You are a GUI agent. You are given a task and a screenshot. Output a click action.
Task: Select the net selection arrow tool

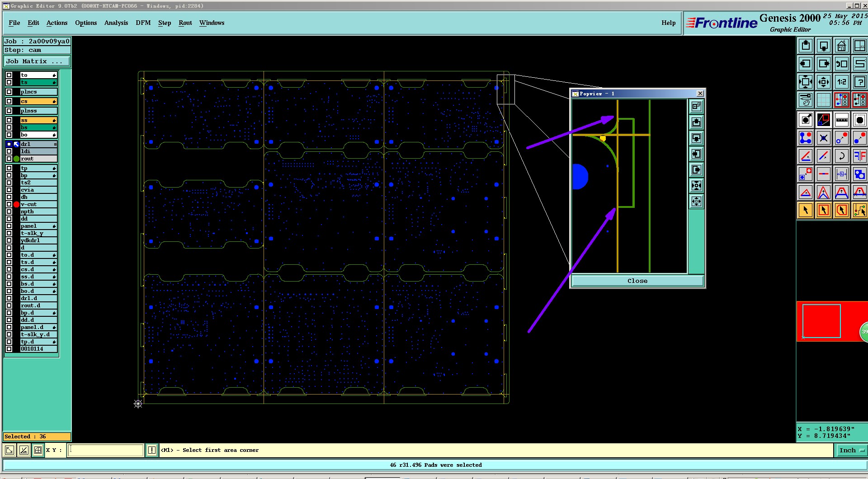tap(859, 210)
